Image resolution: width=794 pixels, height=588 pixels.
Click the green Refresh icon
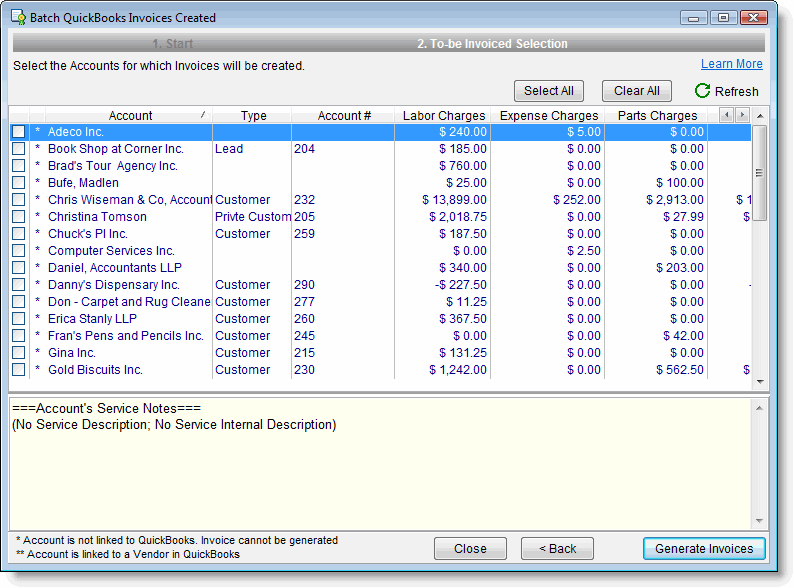coord(702,91)
